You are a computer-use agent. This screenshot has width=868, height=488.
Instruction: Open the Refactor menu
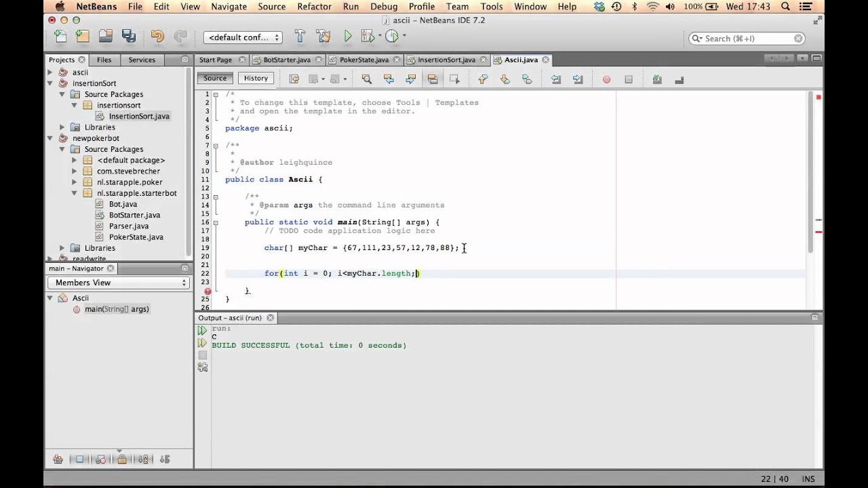click(x=314, y=7)
